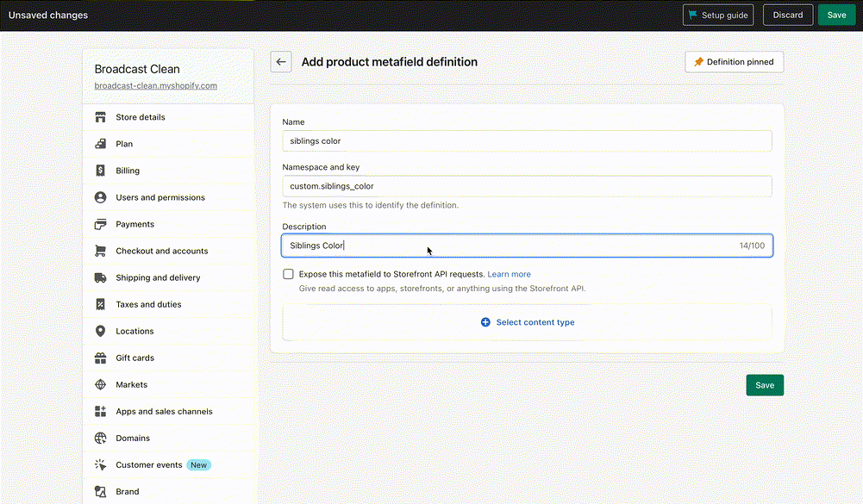The image size is (863, 504).
Task: Open the Select content type picker
Action: [527, 322]
